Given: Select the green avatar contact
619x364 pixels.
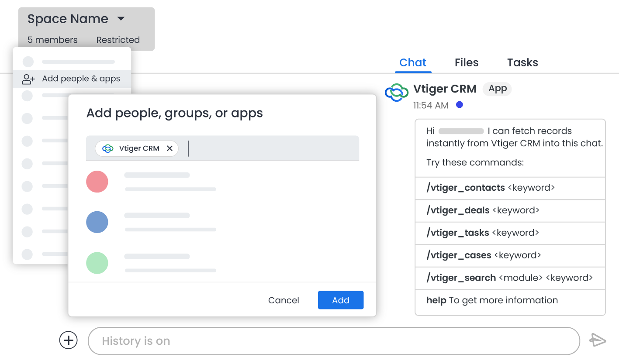Looking at the screenshot, I should pos(97,263).
